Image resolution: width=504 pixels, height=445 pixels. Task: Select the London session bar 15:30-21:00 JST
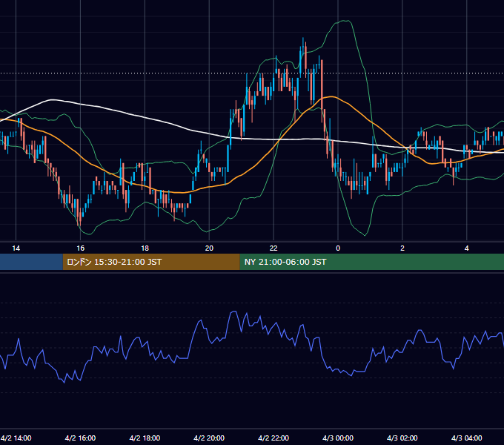pyautogui.click(x=151, y=262)
